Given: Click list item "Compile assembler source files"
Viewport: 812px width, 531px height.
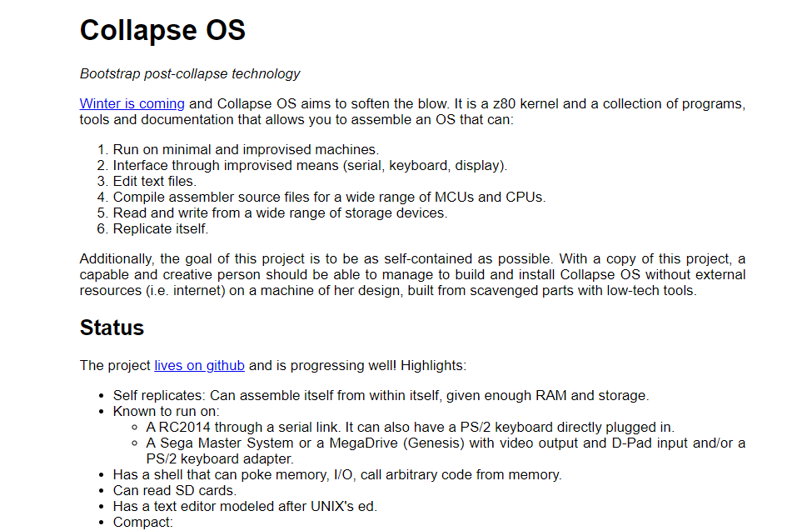Looking at the screenshot, I should tap(329, 197).
